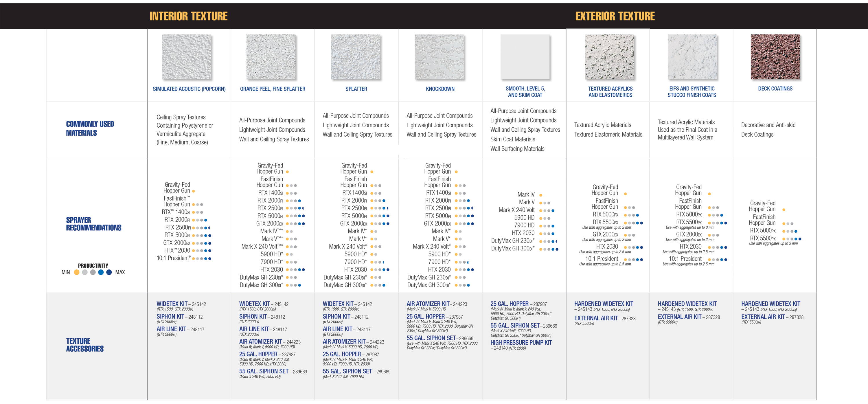868x404 pixels.
Task: Select the Splatter texture sample image
Action: (356, 57)
